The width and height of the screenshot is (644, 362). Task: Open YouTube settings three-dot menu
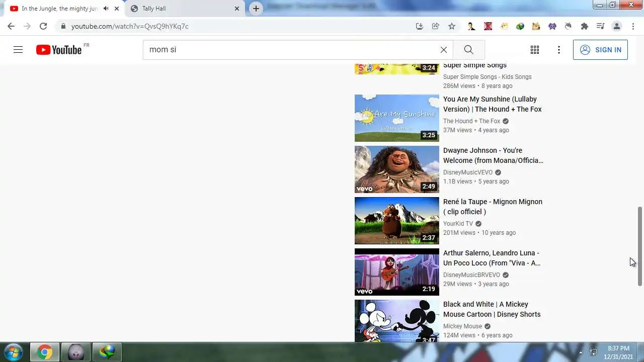pyautogui.click(x=558, y=50)
